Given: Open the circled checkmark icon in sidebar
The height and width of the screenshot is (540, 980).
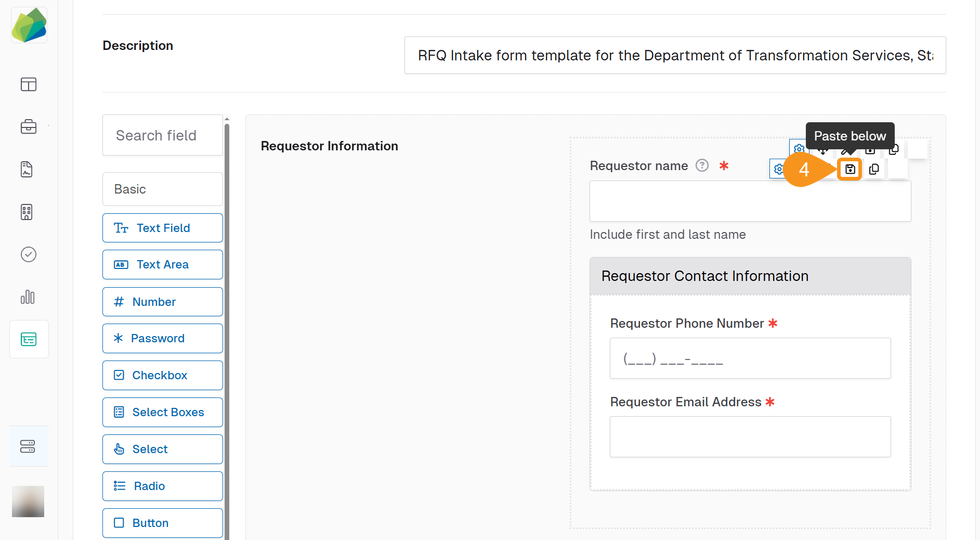Looking at the screenshot, I should pos(29,254).
